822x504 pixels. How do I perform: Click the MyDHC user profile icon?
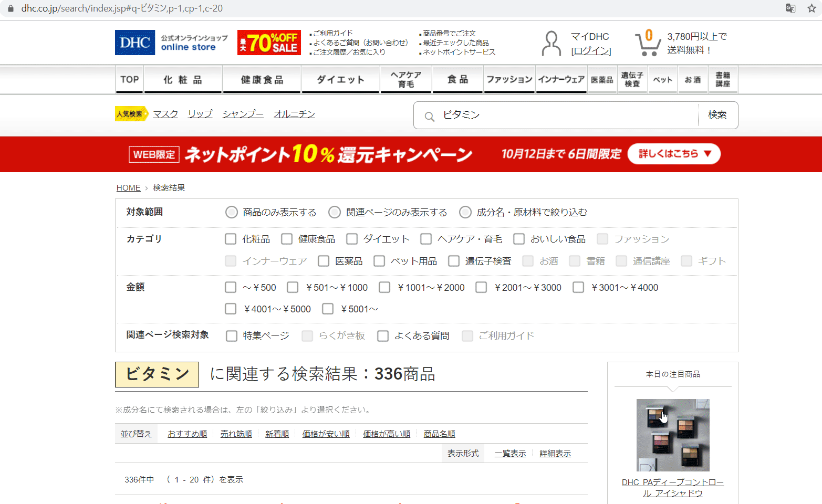pos(551,43)
